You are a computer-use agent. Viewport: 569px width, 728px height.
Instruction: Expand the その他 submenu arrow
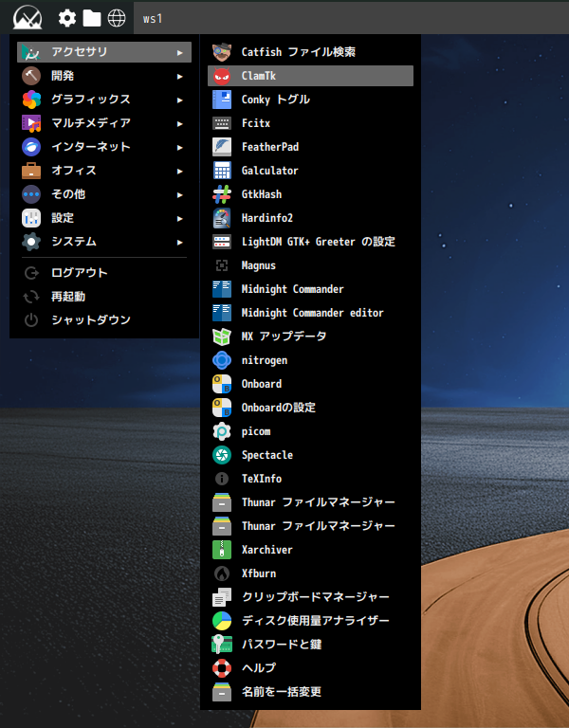coord(180,194)
